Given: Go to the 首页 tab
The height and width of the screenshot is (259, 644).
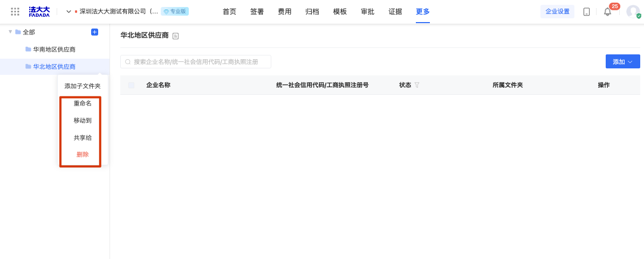Looking at the screenshot, I should (x=229, y=11).
